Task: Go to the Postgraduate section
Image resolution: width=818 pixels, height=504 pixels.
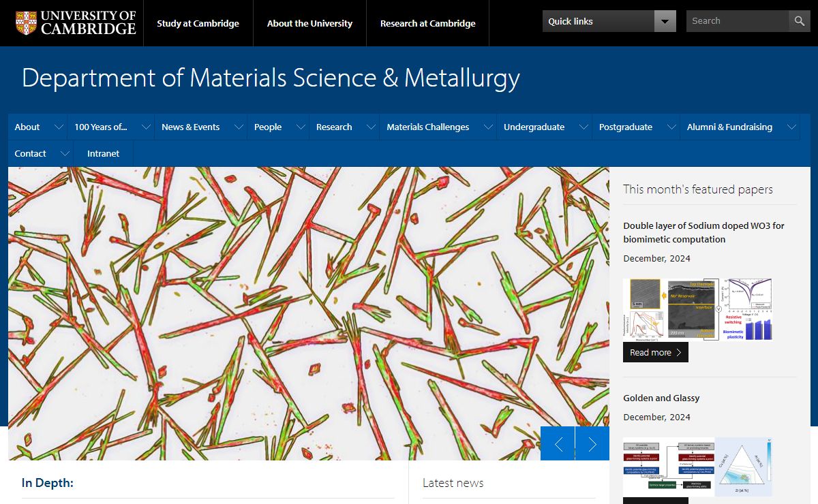Action: 626,127
